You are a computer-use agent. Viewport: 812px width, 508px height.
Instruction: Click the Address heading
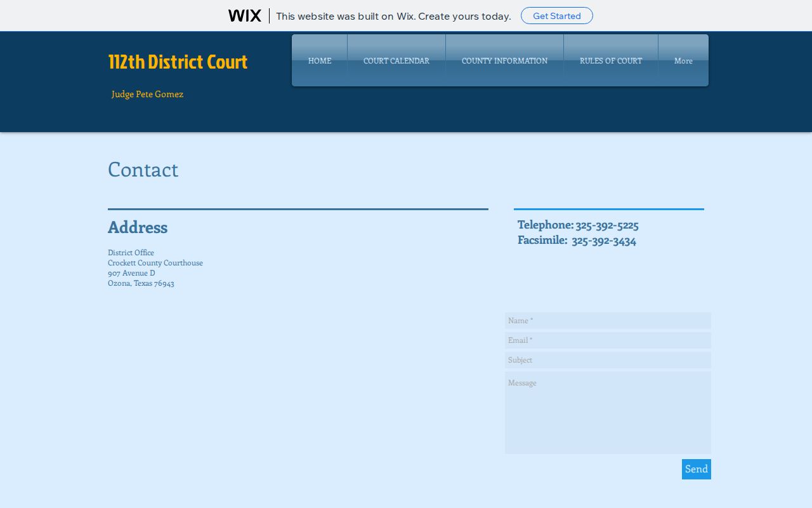click(138, 227)
